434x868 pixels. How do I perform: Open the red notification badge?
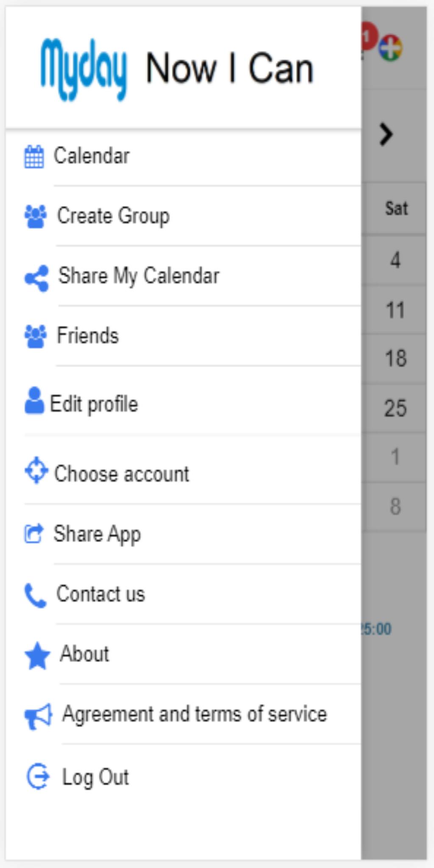click(x=368, y=36)
